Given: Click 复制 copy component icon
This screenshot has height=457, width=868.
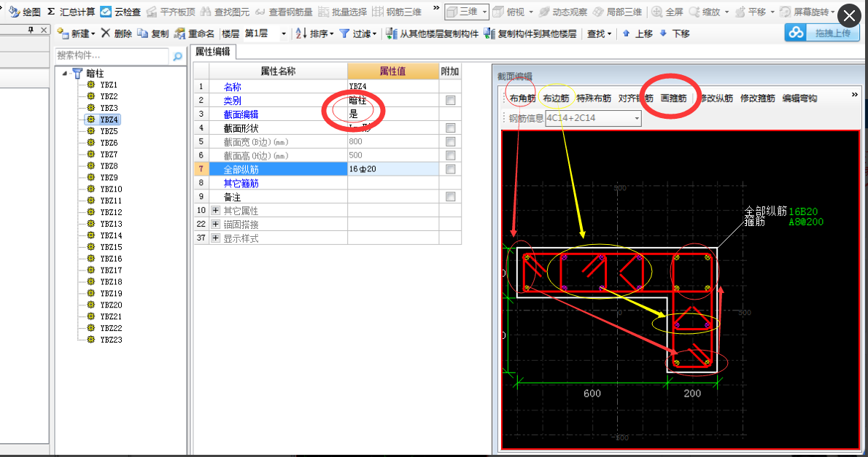Looking at the screenshot, I should point(143,34).
